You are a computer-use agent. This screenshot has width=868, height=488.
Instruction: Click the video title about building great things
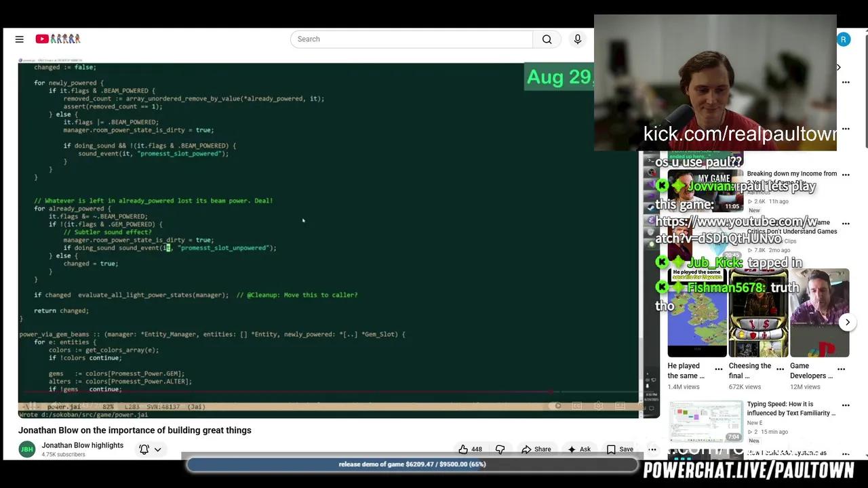135,430
